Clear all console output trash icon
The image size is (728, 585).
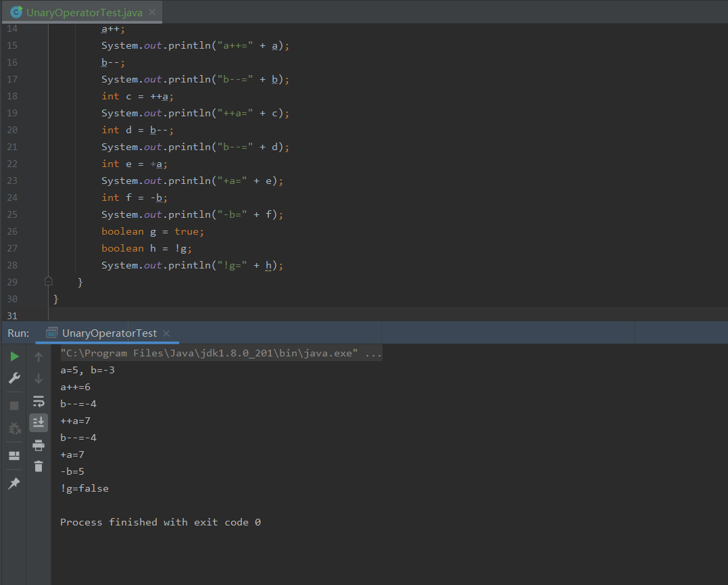[39, 466]
